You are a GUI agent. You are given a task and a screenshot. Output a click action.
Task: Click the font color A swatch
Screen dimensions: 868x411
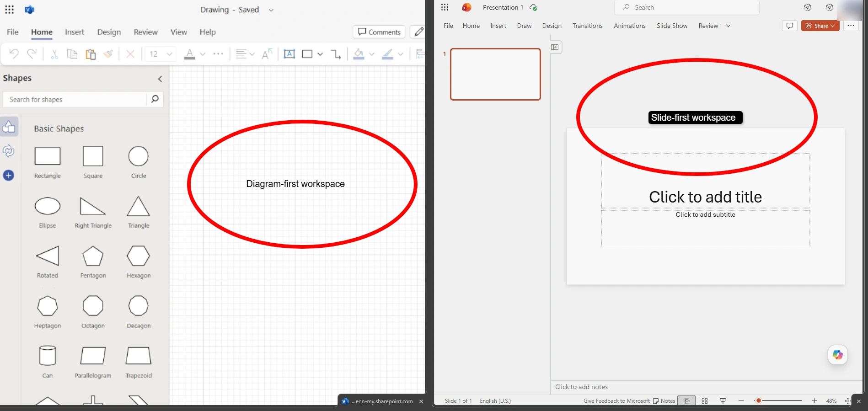tap(189, 54)
